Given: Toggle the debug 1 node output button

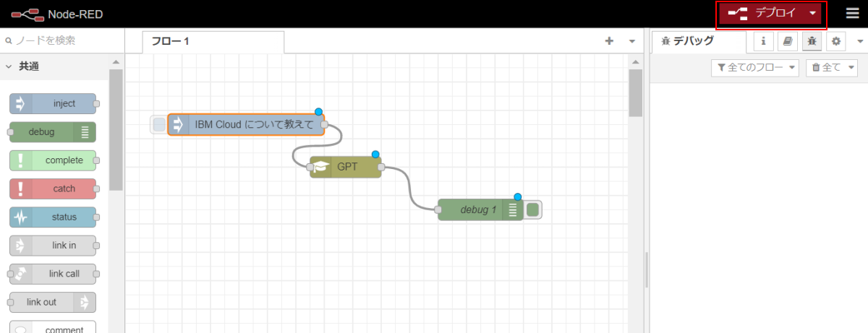Looking at the screenshot, I should pos(532,210).
